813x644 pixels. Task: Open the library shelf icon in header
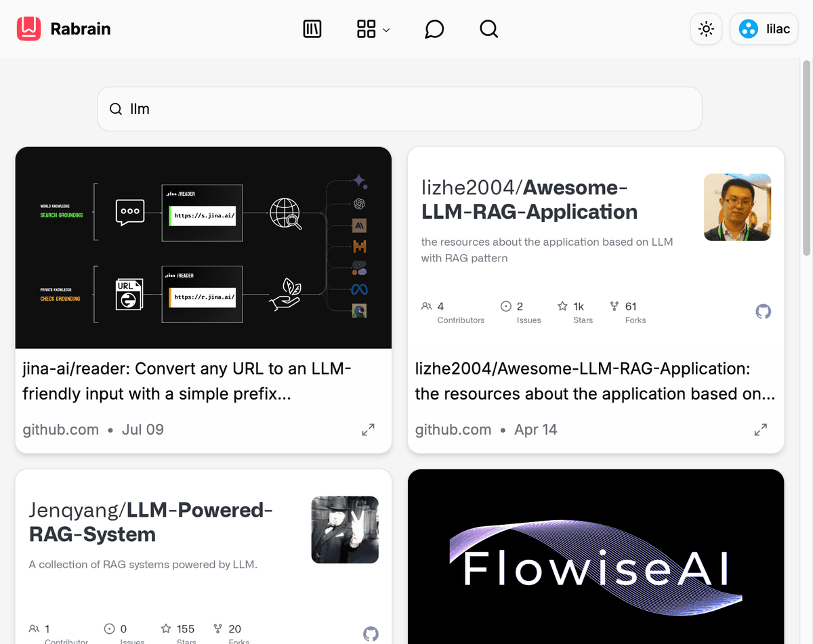(x=312, y=29)
